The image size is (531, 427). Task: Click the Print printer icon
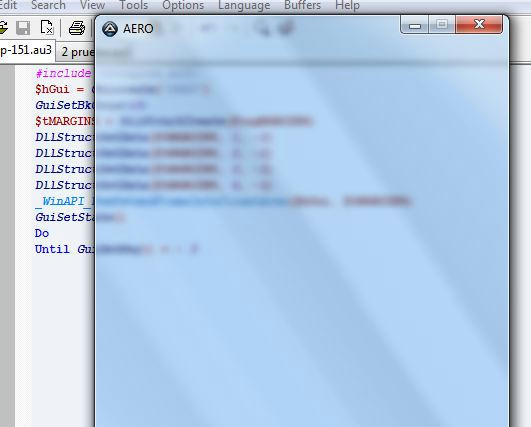coord(77,28)
